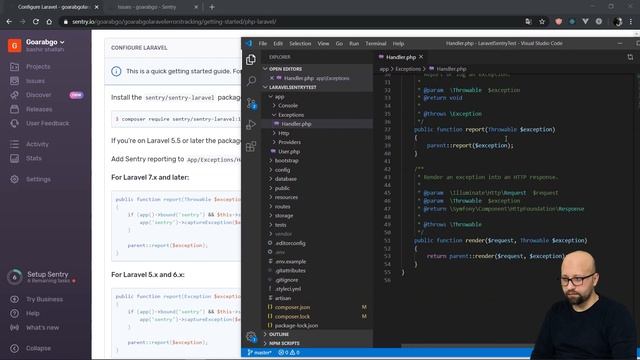
Task: Expand the Providers folder
Action: 275,142
